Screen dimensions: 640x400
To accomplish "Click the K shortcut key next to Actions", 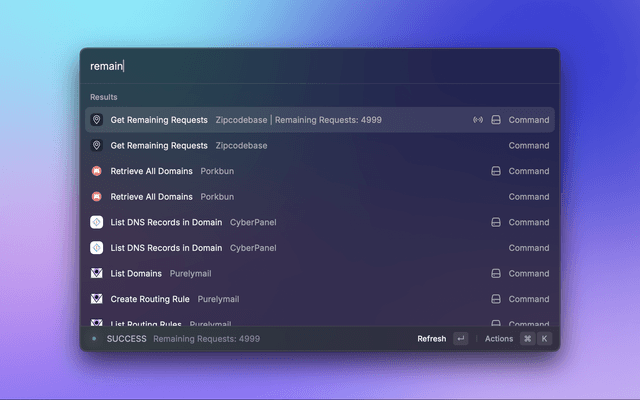I will pyautogui.click(x=544, y=339).
